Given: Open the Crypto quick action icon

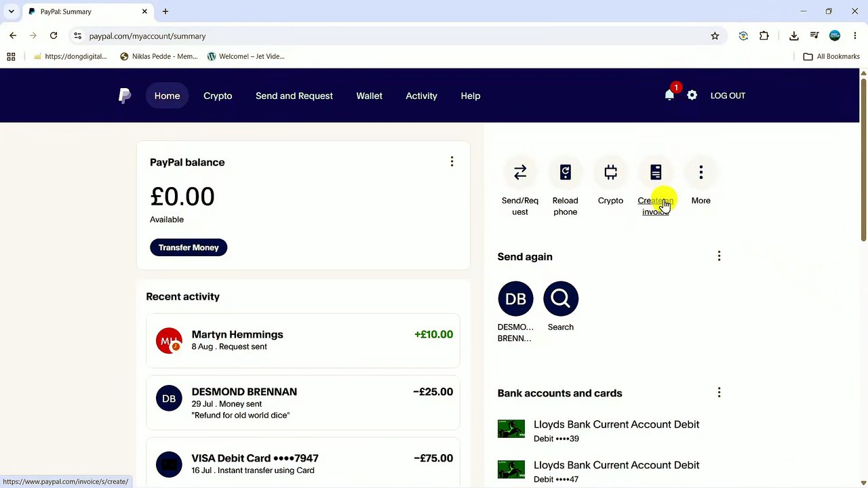Looking at the screenshot, I should point(610,173).
